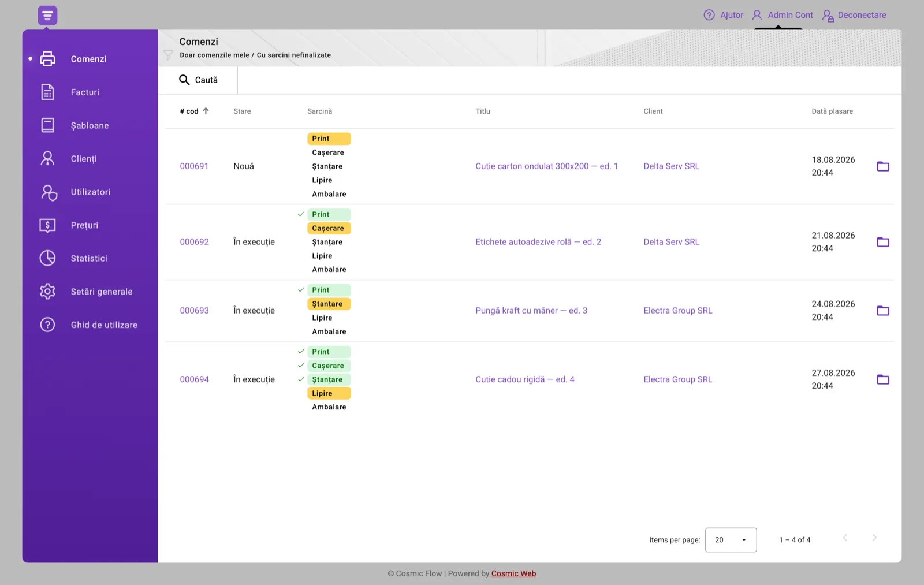Screen dimensions: 924x585
Task: Click the Setări generale gear icon
Action: [47, 292]
